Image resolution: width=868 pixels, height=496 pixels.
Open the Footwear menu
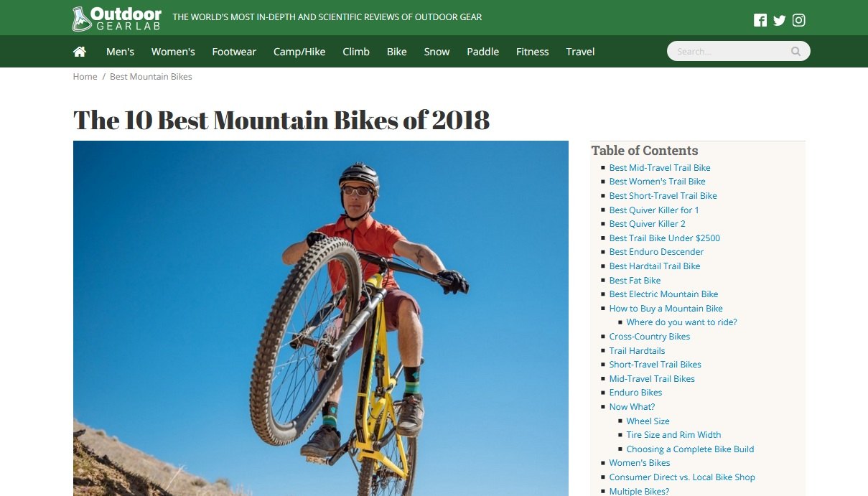click(x=234, y=52)
